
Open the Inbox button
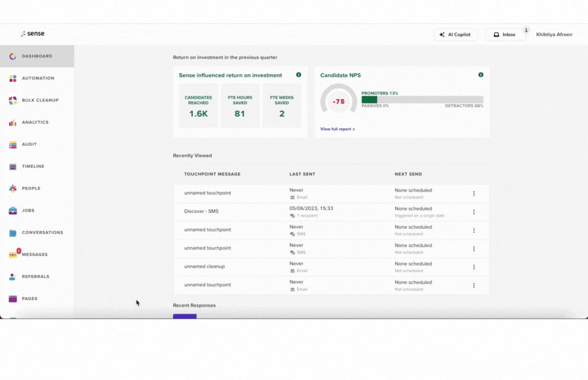pos(505,35)
